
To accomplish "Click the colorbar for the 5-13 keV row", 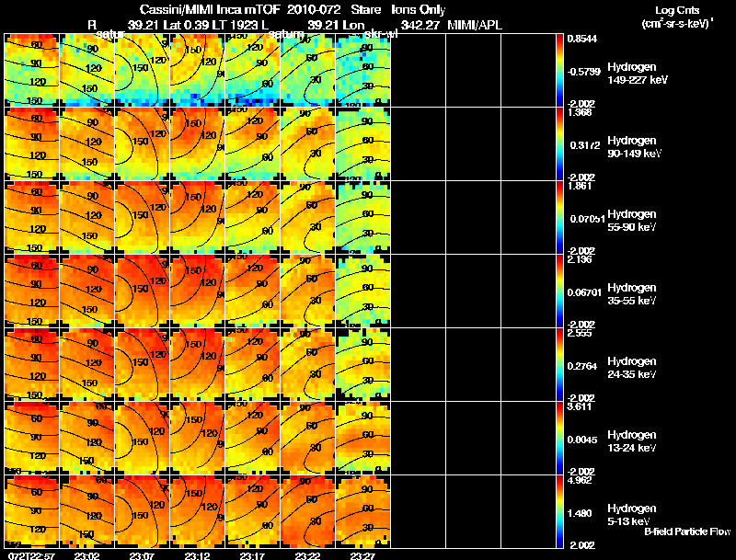I will [x=559, y=511].
